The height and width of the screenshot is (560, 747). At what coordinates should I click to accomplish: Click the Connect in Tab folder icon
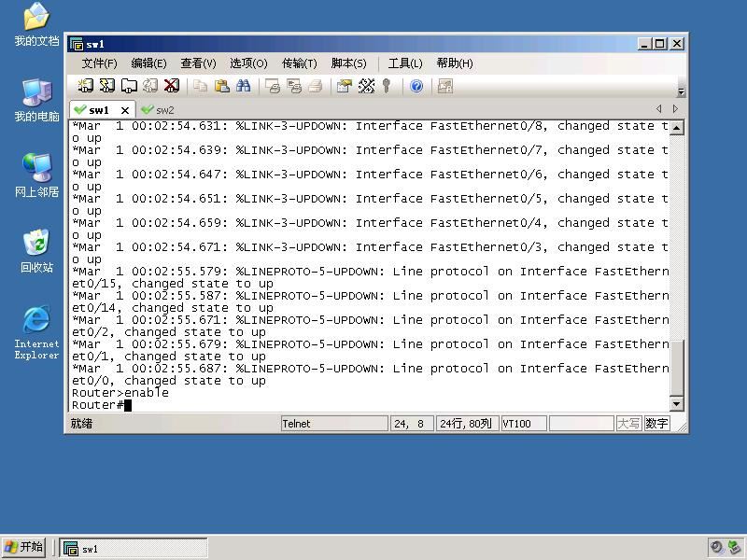coord(129,86)
